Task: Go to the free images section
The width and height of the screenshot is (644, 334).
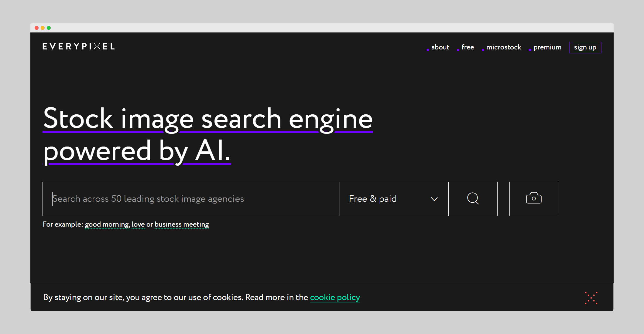Action: click(x=468, y=47)
